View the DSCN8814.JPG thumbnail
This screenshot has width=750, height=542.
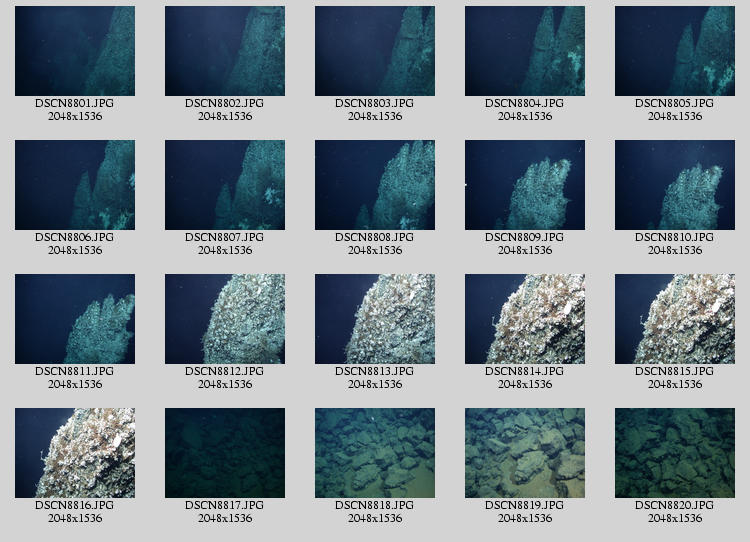click(x=524, y=319)
